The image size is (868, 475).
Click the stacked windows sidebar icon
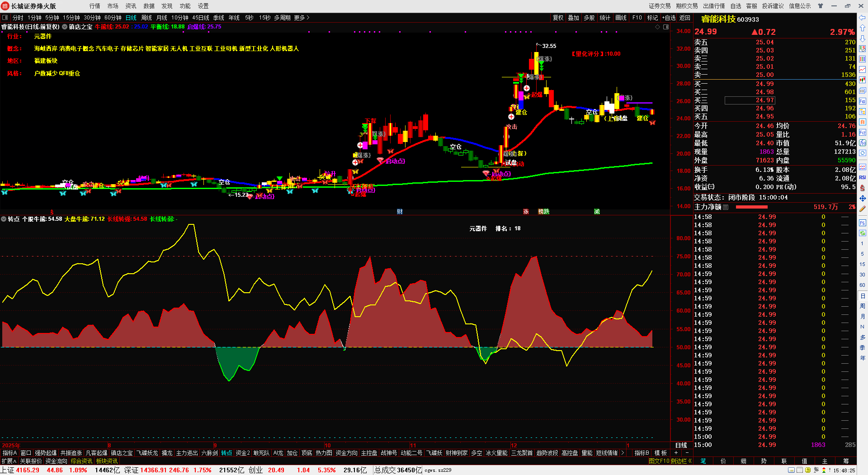coord(863,90)
